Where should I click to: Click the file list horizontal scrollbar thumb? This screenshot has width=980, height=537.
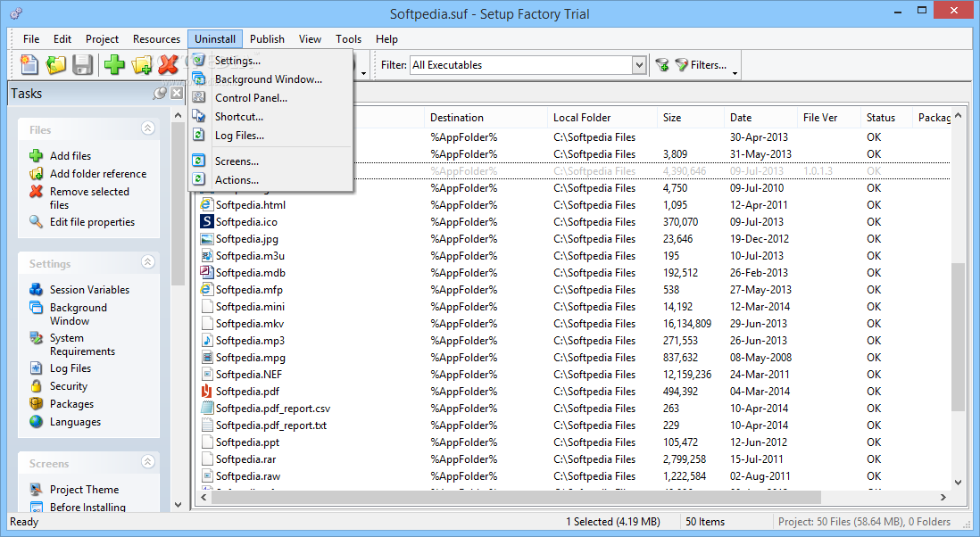[516, 498]
